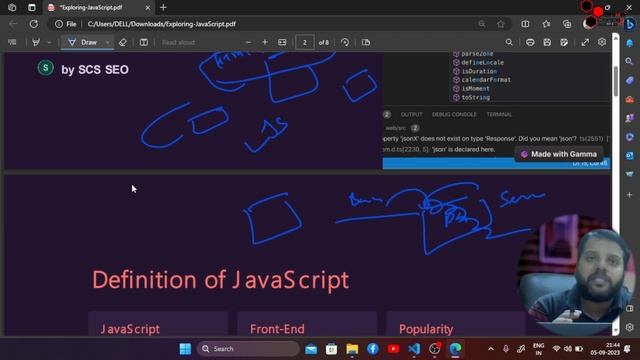The image size is (640, 360).
Task: Open the Workspaces icon in the title bar
Action: [x=12, y=7]
